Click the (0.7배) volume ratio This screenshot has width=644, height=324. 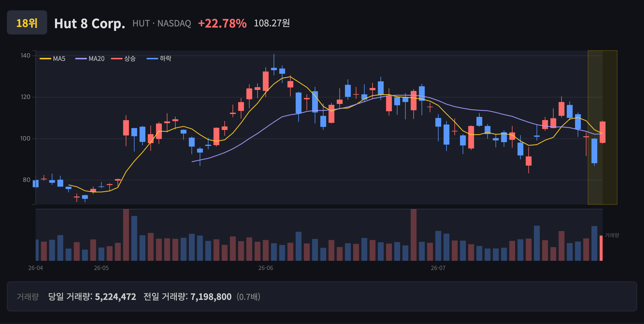pyautogui.click(x=249, y=297)
